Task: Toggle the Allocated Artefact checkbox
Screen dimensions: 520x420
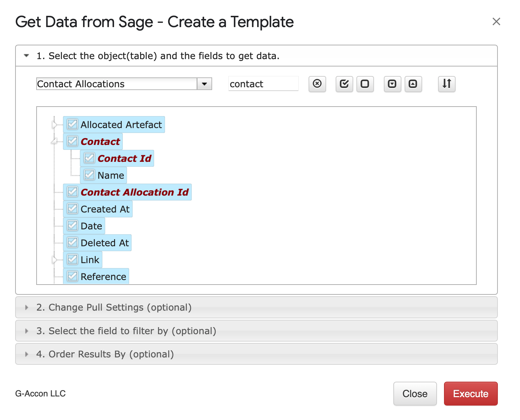Action: [72, 125]
